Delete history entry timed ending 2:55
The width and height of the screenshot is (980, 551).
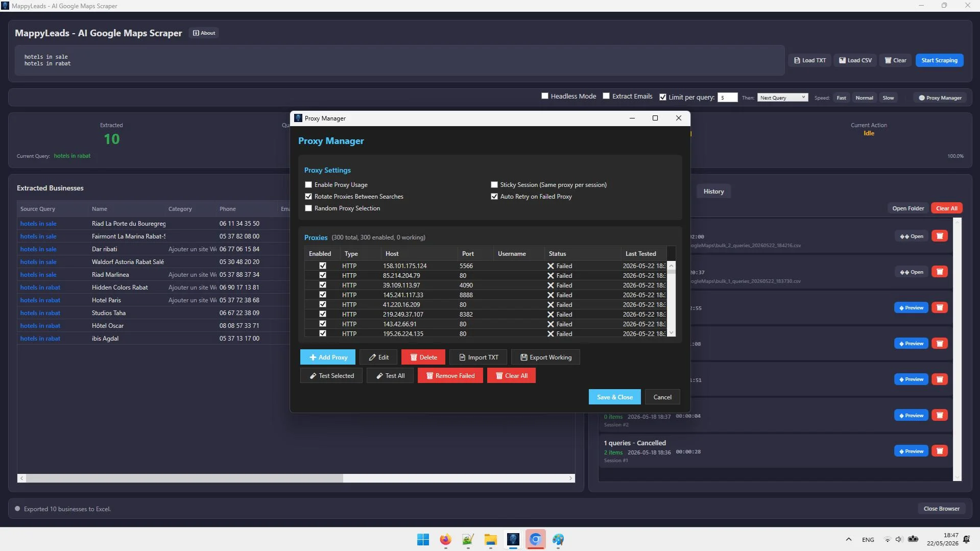tap(939, 307)
